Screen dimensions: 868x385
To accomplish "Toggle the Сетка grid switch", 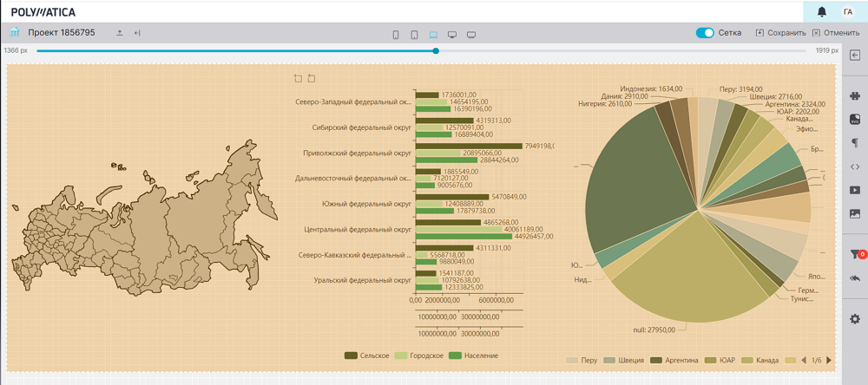I will (x=705, y=33).
